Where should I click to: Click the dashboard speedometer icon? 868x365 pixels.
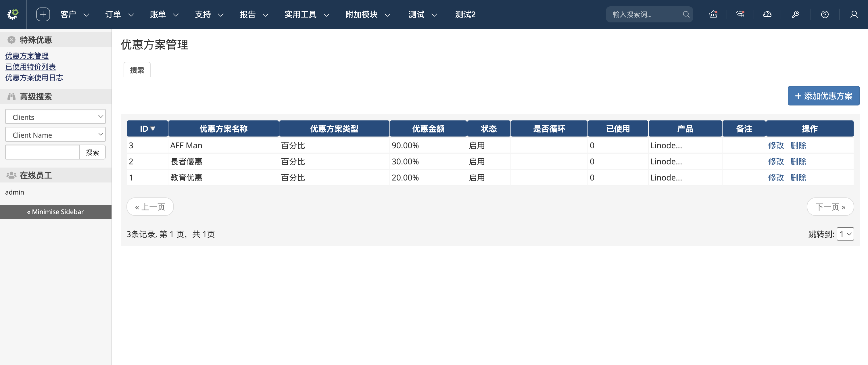pyautogui.click(x=767, y=14)
